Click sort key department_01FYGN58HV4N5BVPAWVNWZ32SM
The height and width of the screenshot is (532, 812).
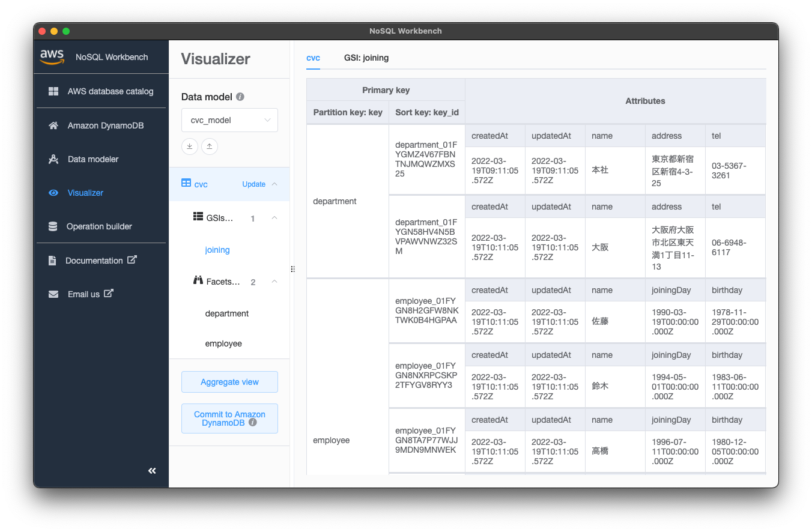coord(427,237)
